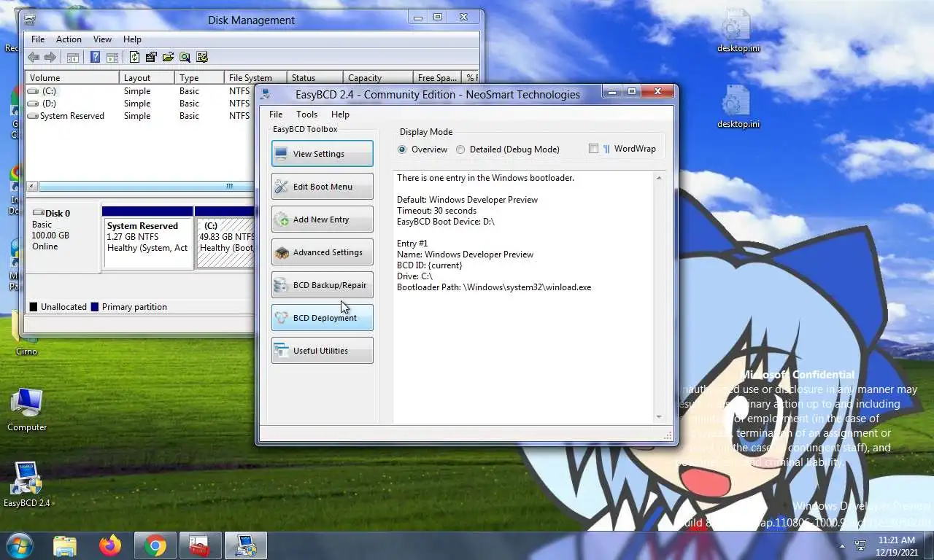Click Free Space column header
934x560 pixels.
pyautogui.click(x=436, y=78)
